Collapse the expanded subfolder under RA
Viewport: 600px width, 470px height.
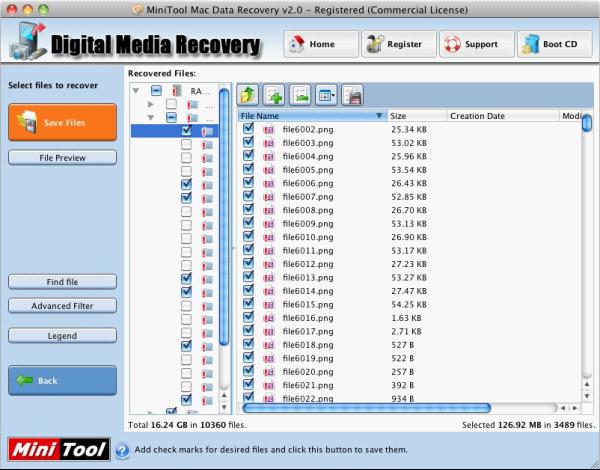(x=151, y=118)
